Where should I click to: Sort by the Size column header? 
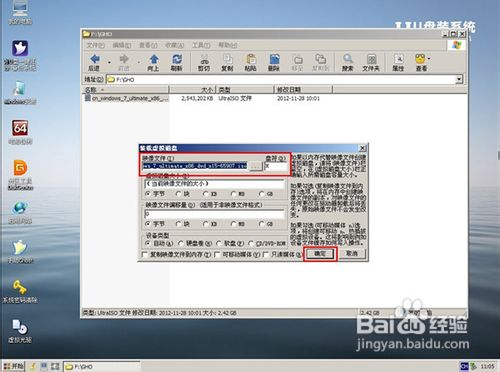[x=193, y=89]
